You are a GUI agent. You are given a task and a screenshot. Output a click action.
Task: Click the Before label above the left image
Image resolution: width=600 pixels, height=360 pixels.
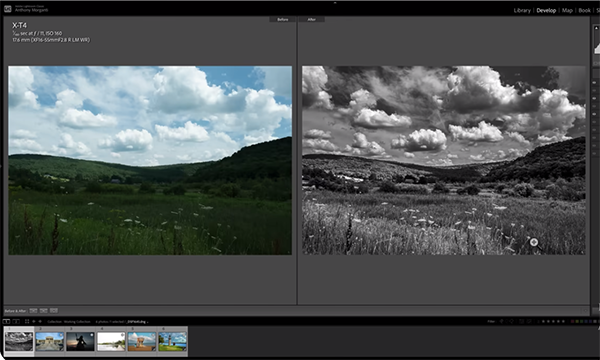point(283,20)
